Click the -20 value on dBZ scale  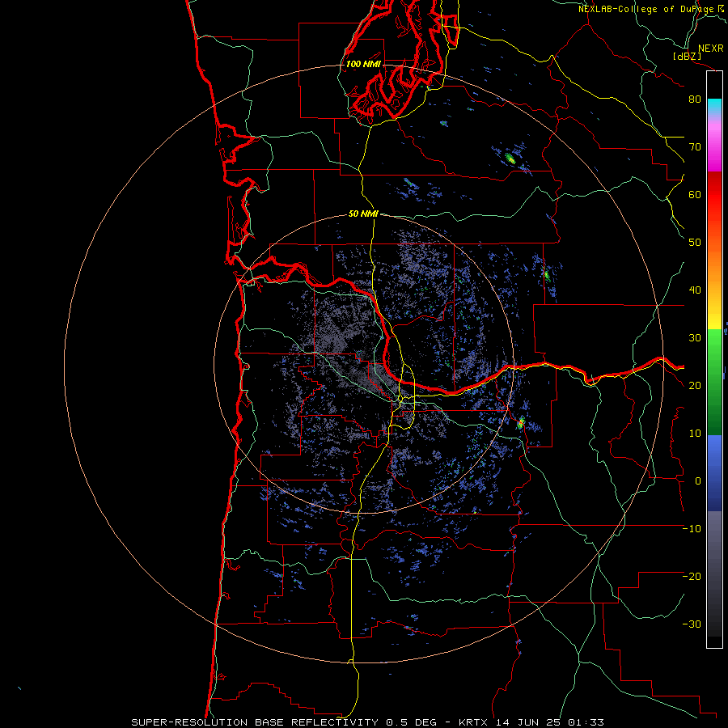[692, 577]
